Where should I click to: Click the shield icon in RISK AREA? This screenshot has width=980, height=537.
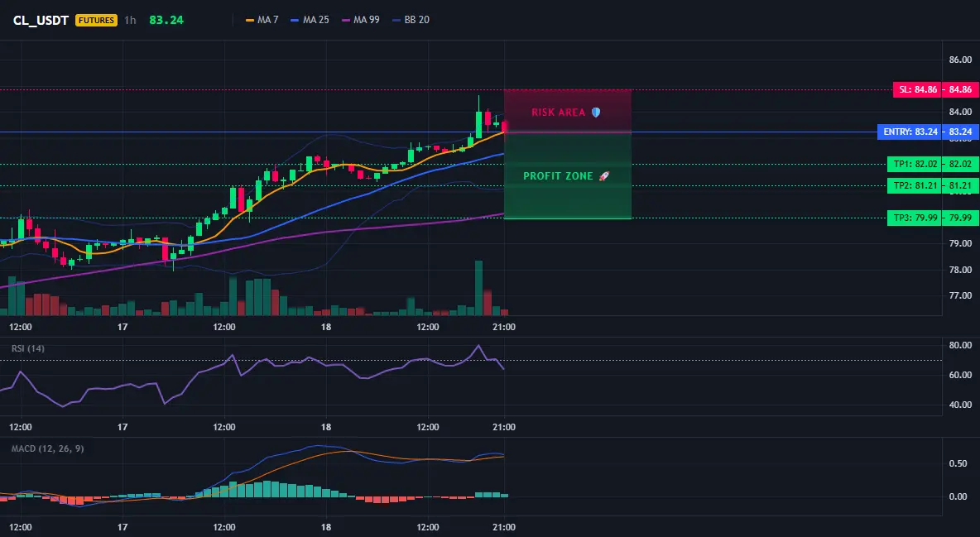point(596,113)
